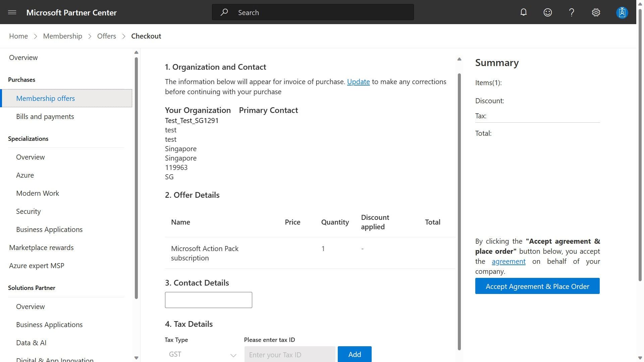
Task: Navigate to Home via breadcrumb
Action: (18, 36)
